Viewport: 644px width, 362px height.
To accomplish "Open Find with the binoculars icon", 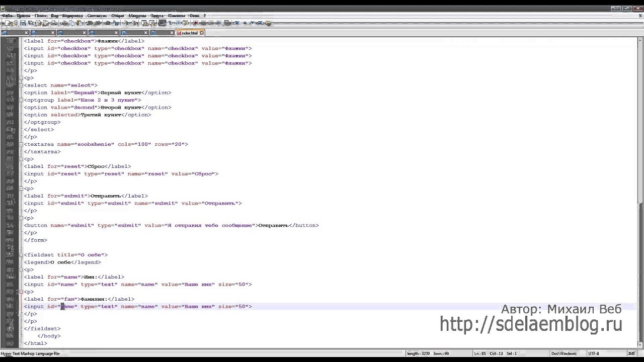I will pos(108,23).
